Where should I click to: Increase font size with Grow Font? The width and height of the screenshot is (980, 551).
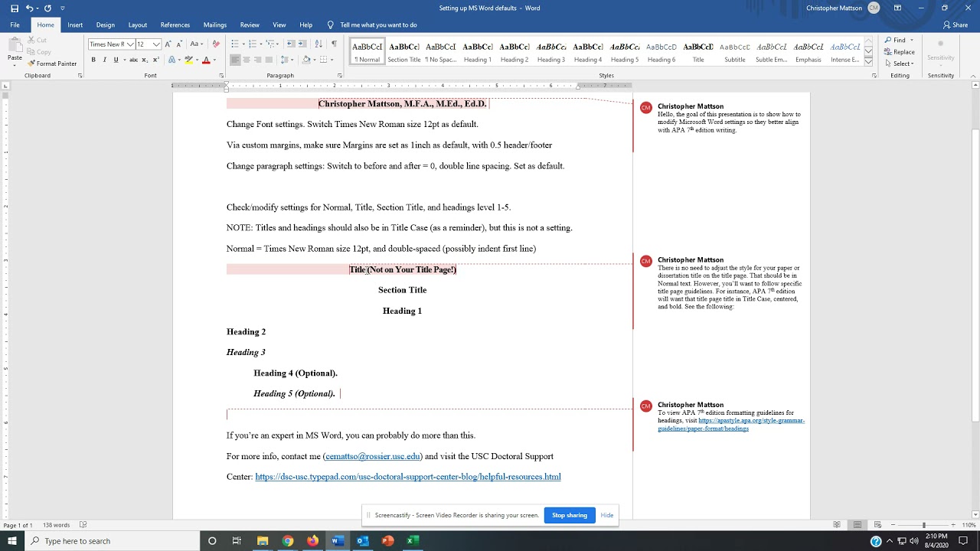pos(168,44)
